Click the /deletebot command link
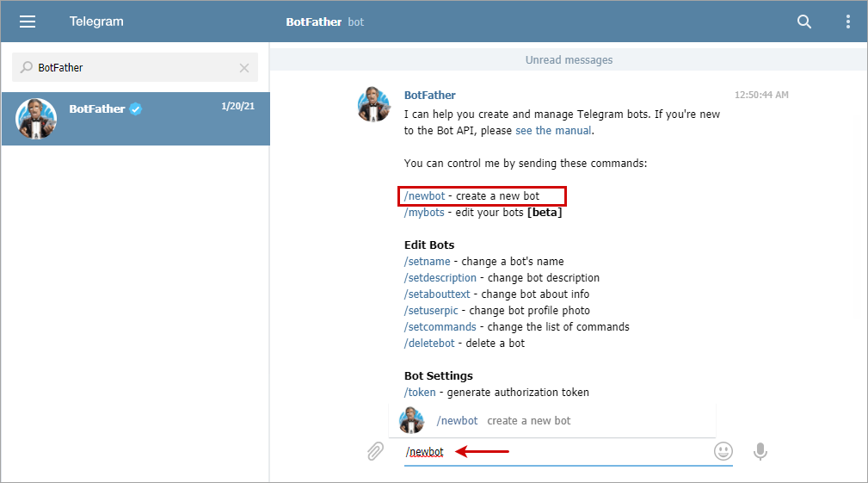The height and width of the screenshot is (483, 868). click(429, 344)
